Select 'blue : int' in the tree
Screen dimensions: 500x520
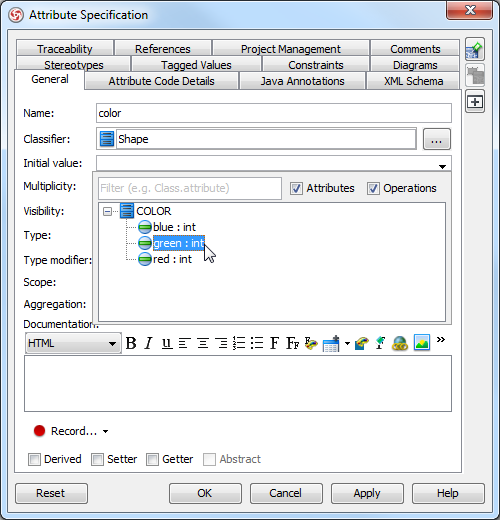tap(174, 227)
